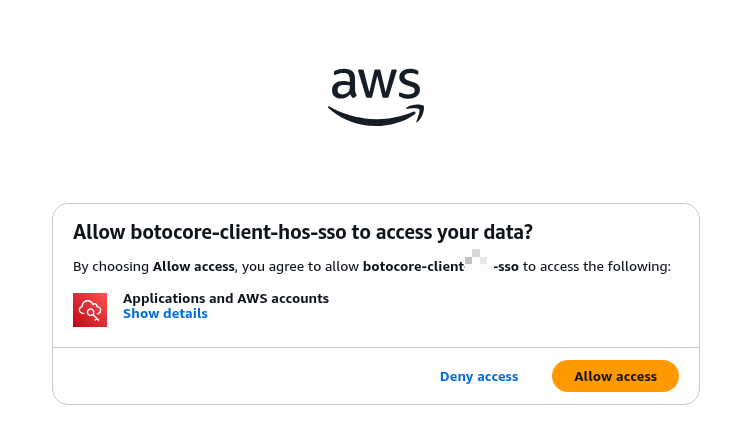This screenshot has height=423, width=742.
Task: Click bold "Allow access" in the description sentence
Action: pyautogui.click(x=193, y=267)
